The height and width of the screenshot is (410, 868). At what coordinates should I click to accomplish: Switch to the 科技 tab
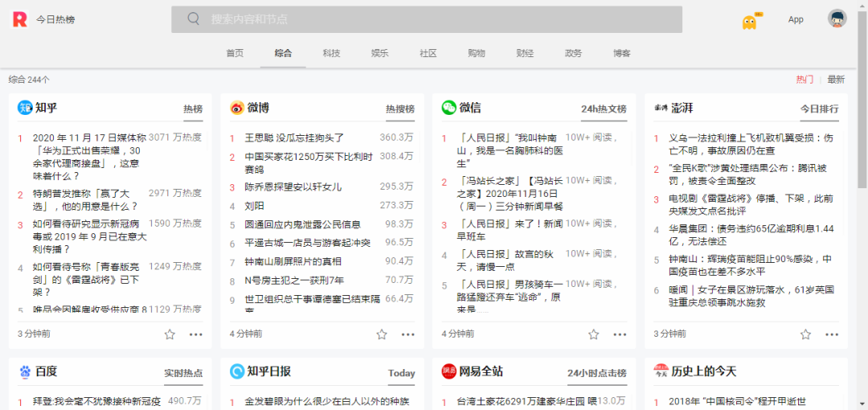(332, 53)
